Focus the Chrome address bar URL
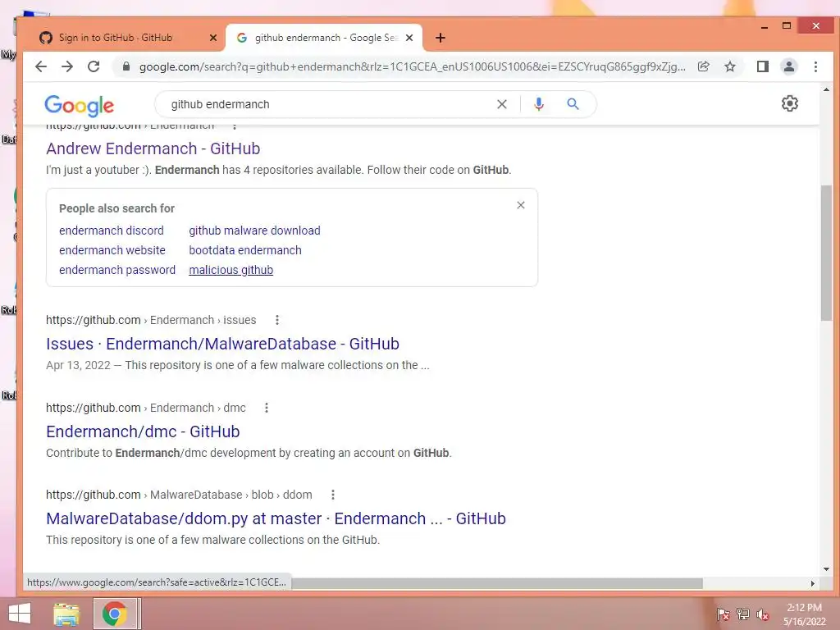This screenshot has width=840, height=630. 412,66
